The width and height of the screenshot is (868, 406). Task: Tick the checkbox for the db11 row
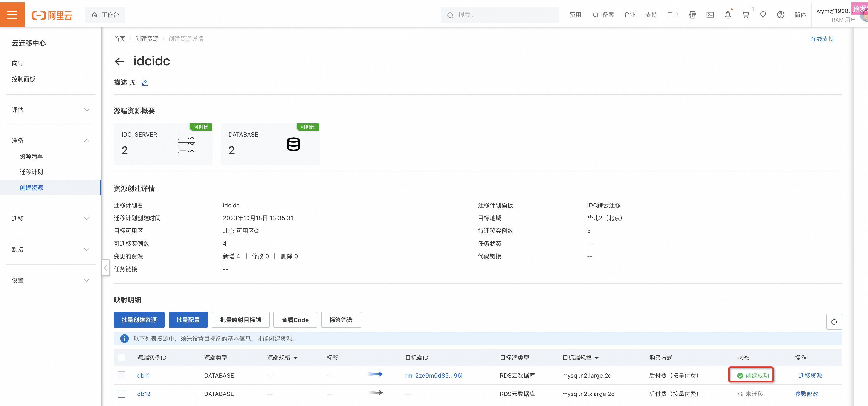coord(122,375)
